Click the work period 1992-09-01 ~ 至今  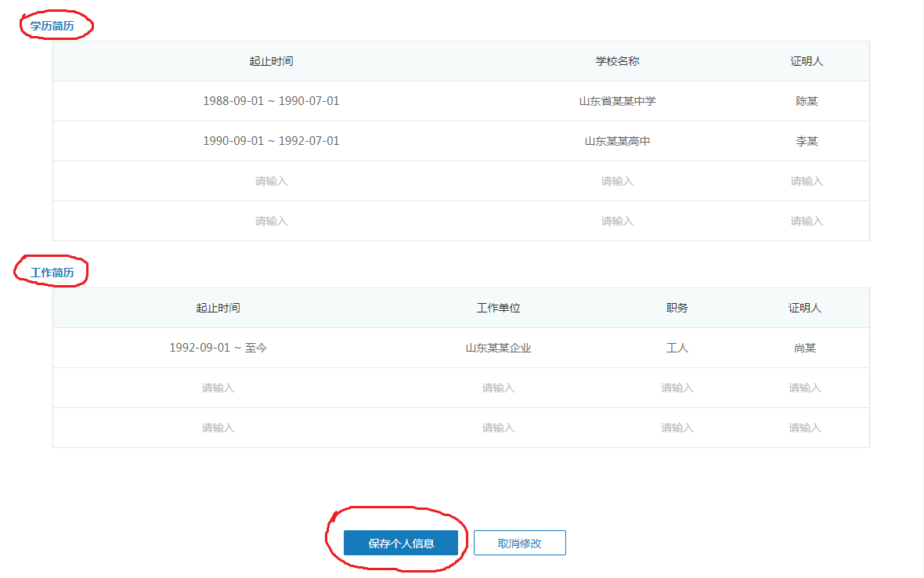tap(218, 348)
